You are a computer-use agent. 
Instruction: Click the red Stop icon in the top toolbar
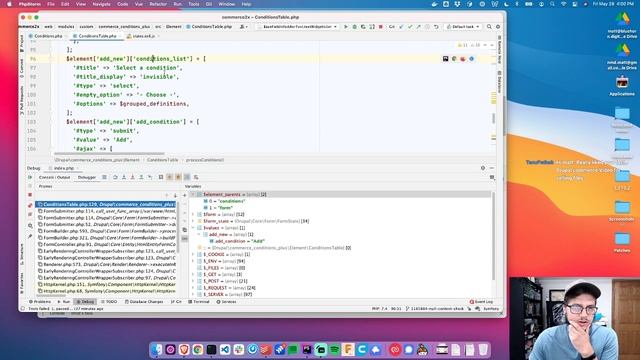[x=381, y=27]
